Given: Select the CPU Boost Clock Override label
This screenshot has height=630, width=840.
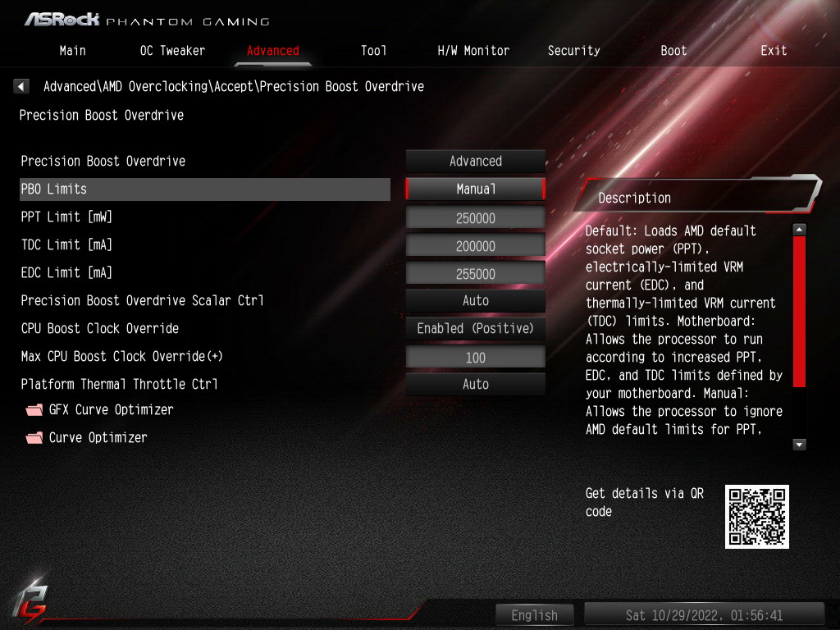Looking at the screenshot, I should pos(99,328).
